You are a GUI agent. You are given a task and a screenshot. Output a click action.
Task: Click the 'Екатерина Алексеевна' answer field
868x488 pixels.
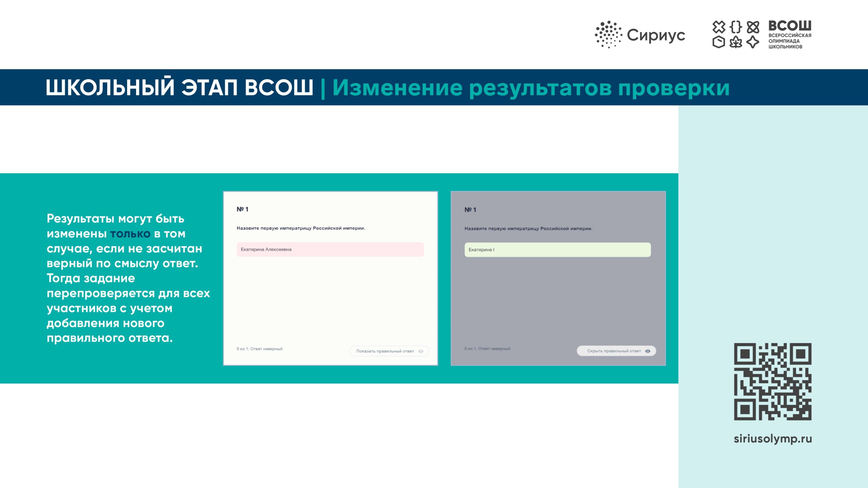[x=330, y=249]
